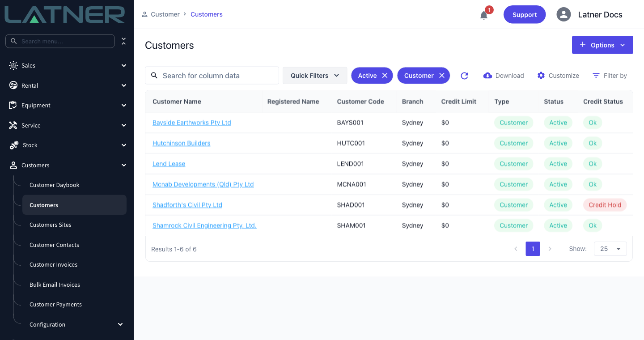The image size is (644, 340).
Task: Refresh the customers table
Action: pos(465,76)
